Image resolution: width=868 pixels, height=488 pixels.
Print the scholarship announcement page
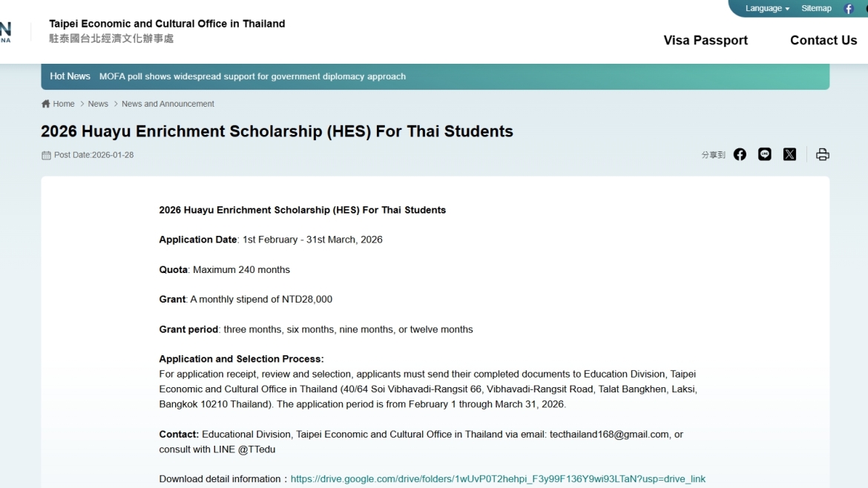click(x=822, y=154)
